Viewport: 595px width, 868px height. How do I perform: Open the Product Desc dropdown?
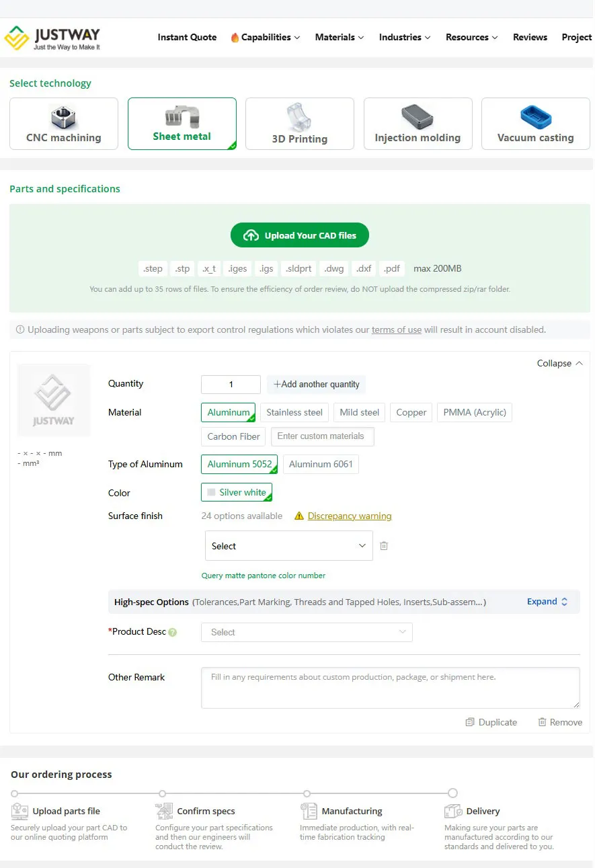pyautogui.click(x=307, y=632)
